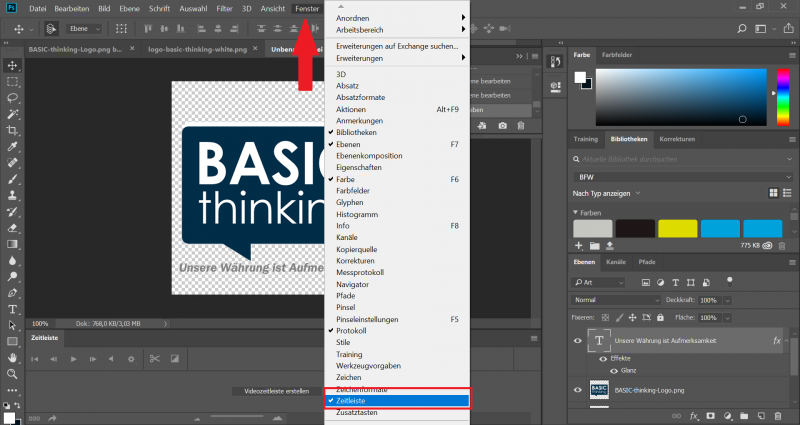This screenshot has height=425, width=800.
Task: Hide the Unsere Währung ist Aufmerksamkeit layer
Action: pos(578,341)
